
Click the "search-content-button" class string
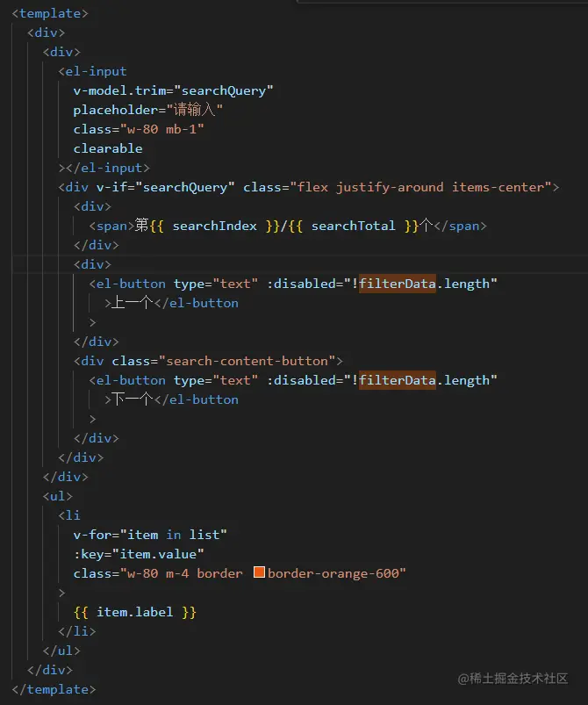[247, 361]
